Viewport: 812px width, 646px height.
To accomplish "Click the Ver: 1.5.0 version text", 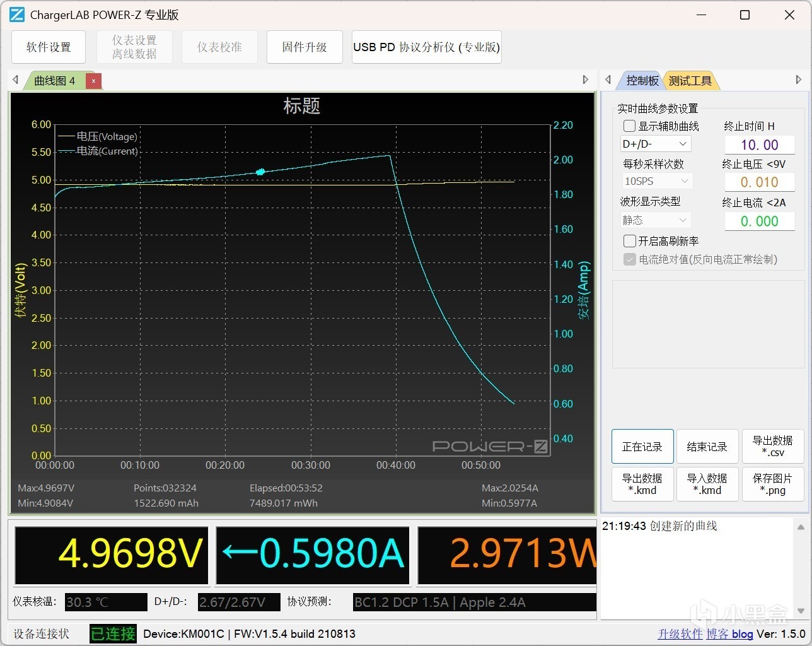I will tap(781, 633).
